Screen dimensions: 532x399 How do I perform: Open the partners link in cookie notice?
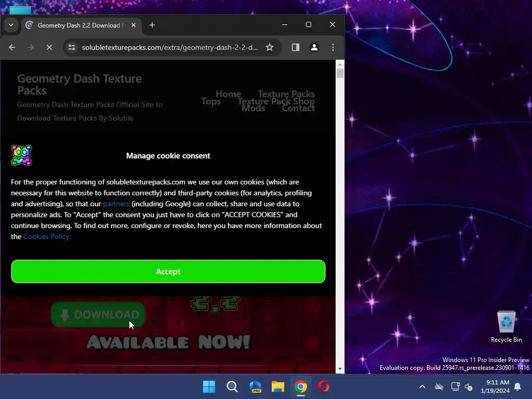click(x=116, y=204)
